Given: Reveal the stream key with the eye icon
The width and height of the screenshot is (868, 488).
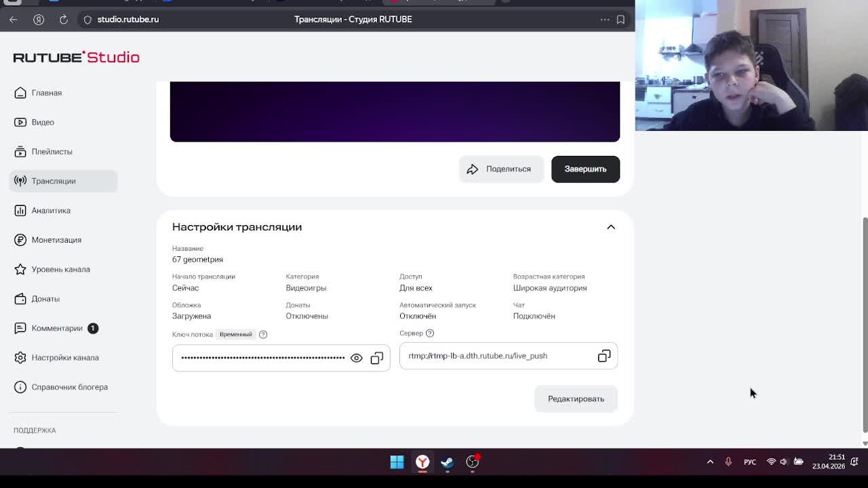Looking at the screenshot, I should pyautogui.click(x=356, y=358).
